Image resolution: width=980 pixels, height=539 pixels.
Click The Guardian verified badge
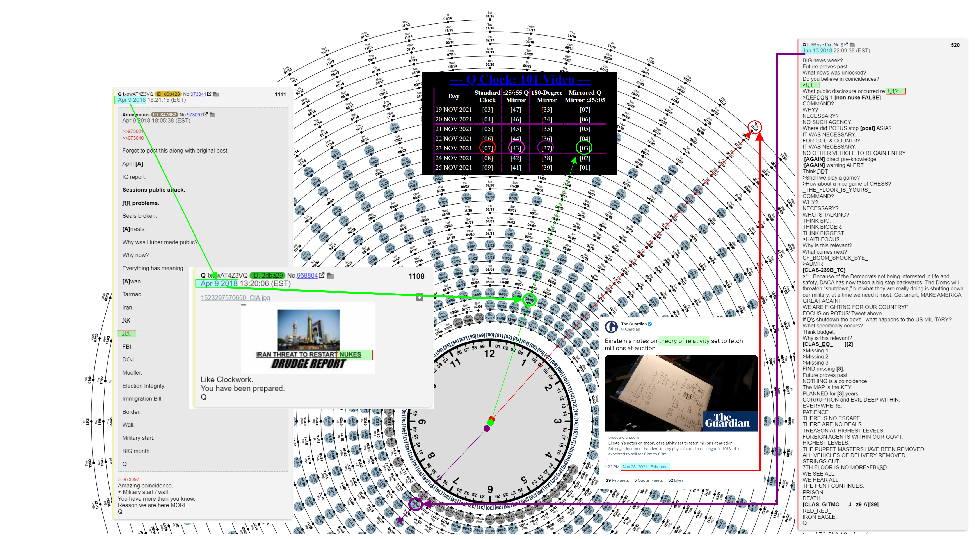coord(650,324)
